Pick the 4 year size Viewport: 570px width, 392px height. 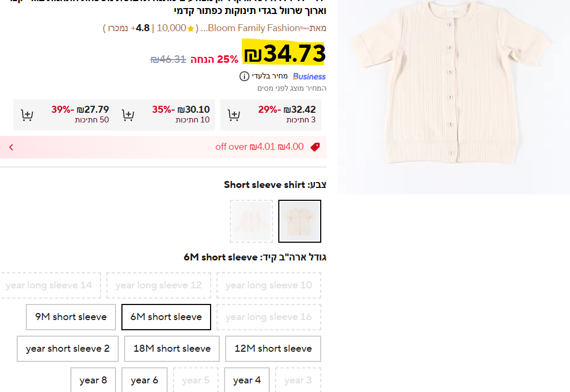(247, 380)
